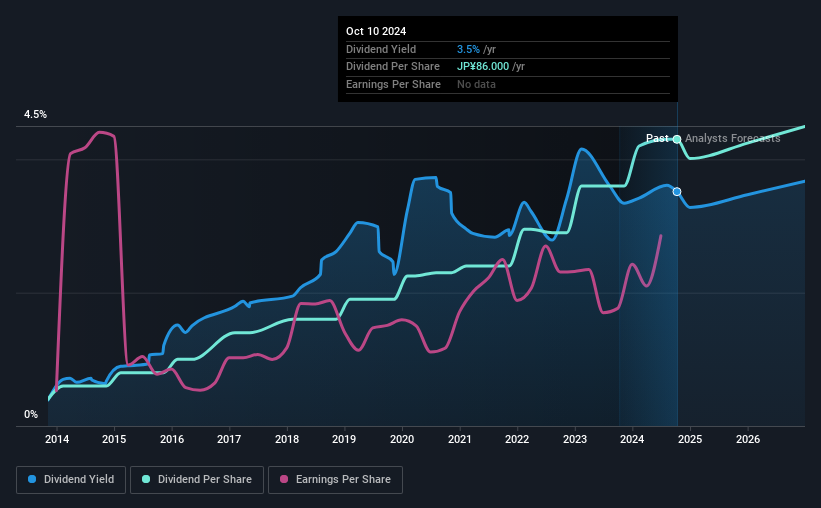821x508 pixels.
Task: Click the Past label on chart
Action: point(657,138)
